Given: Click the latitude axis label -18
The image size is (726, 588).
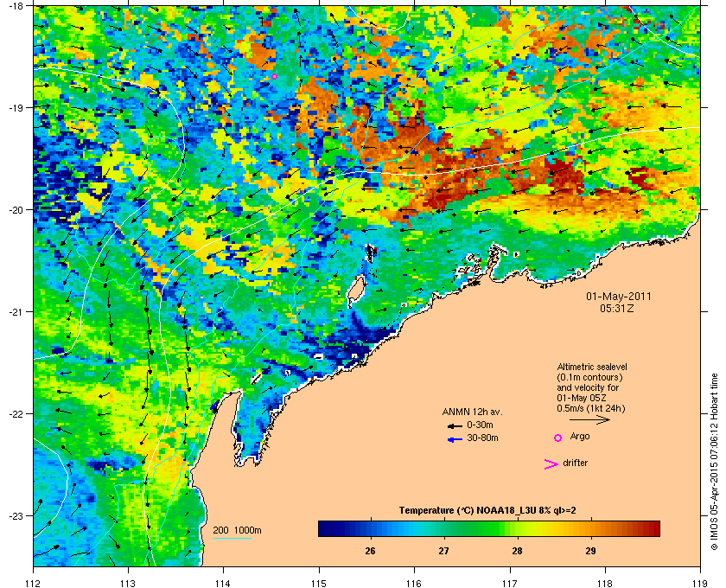Looking at the screenshot, I should (16, 5).
